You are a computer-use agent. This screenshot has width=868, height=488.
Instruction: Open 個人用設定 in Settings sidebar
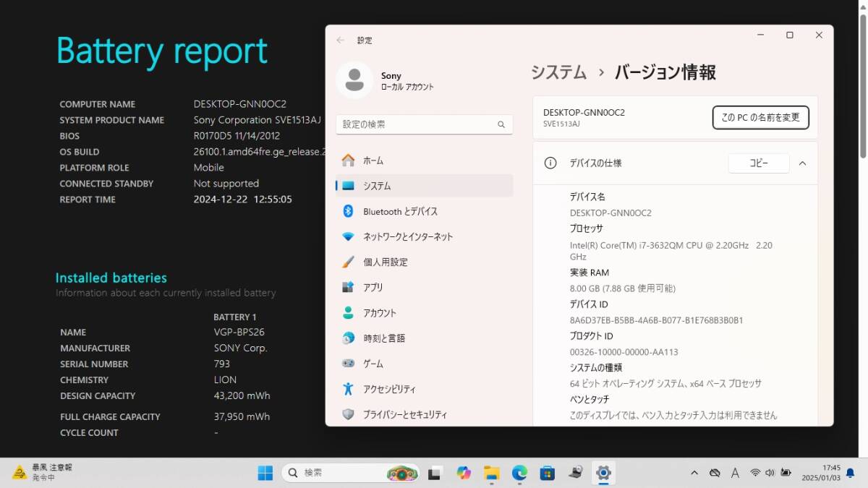pyautogui.click(x=424, y=262)
